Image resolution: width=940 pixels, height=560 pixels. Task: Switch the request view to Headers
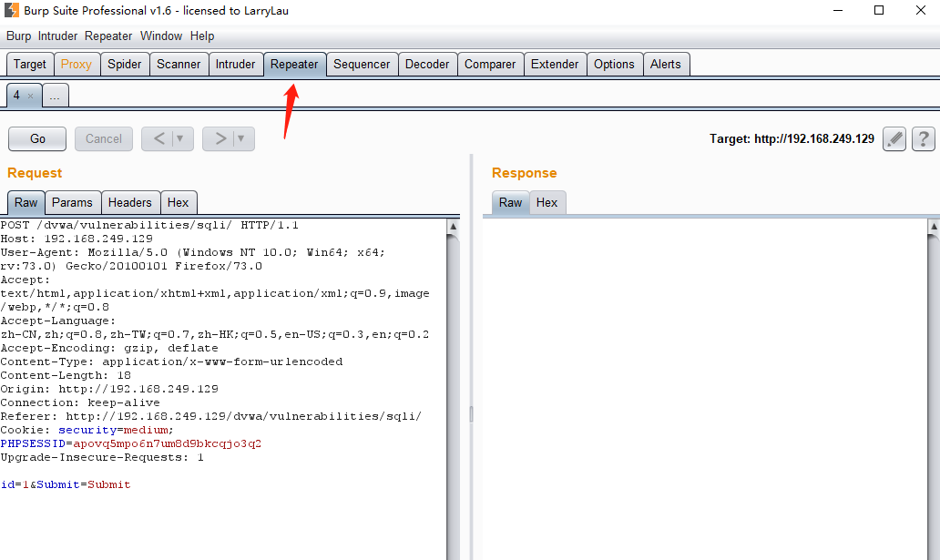pos(129,202)
